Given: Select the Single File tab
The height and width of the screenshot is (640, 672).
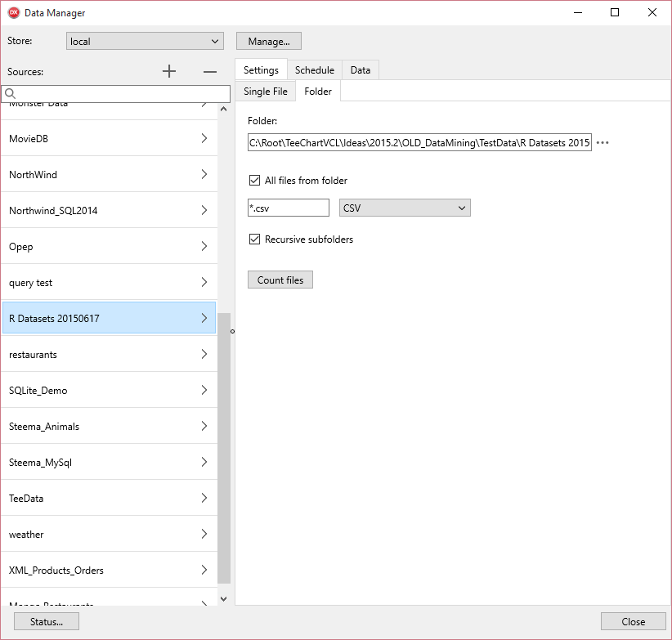Looking at the screenshot, I should pyautogui.click(x=266, y=92).
